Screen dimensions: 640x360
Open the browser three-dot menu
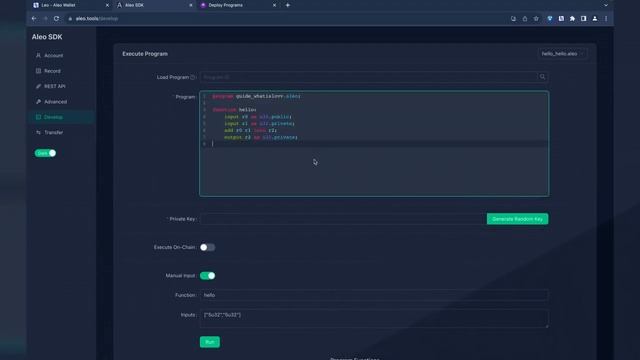click(x=606, y=19)
